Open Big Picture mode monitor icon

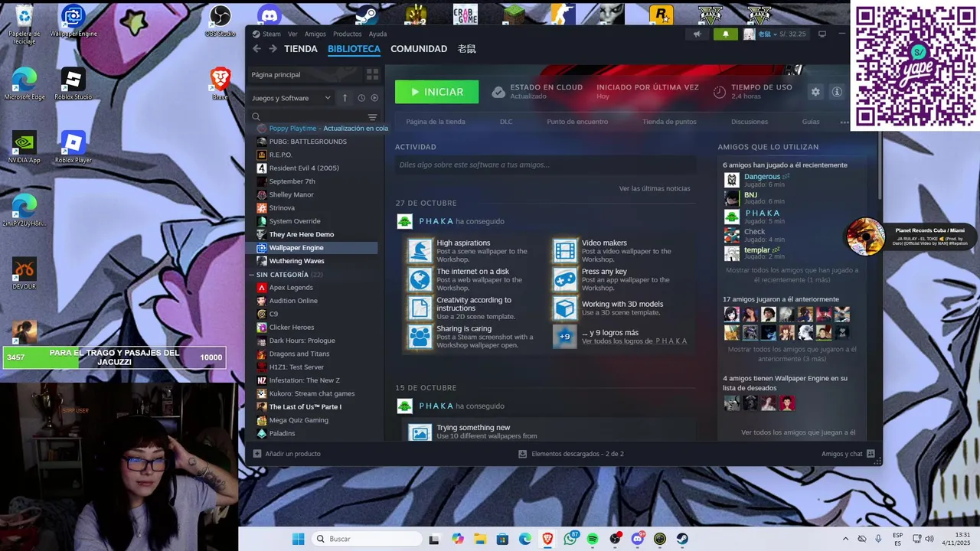pyautogui.click(x=822, y=34)
